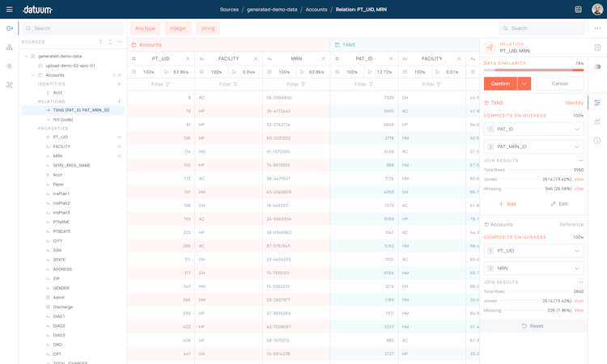Remove the PT_UID column

(x=188, y=59)
